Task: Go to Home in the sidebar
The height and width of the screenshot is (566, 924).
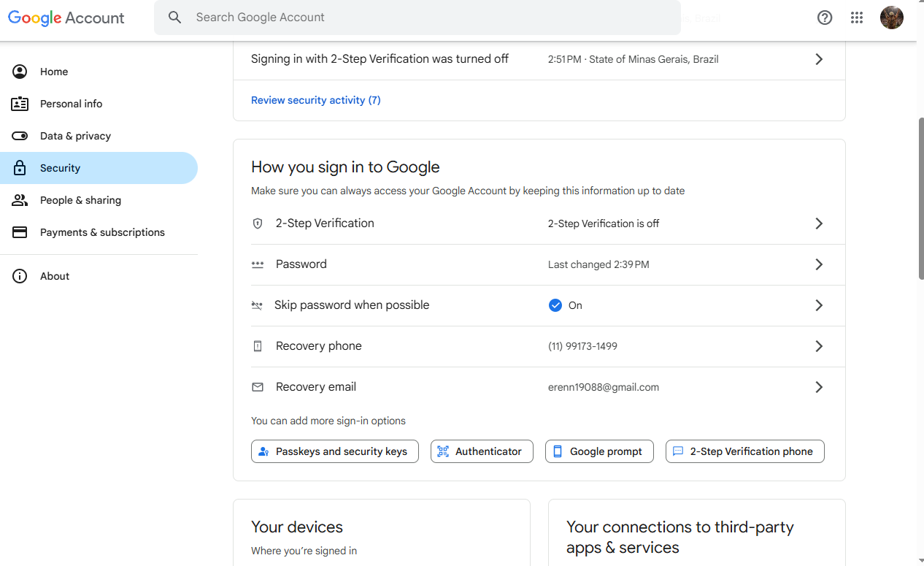Action: (x=99, y=72)
